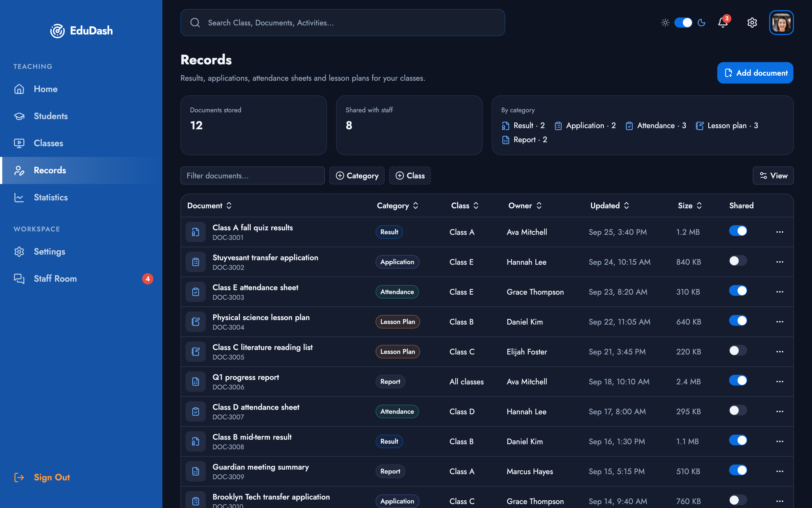Open Staff Room from sidebar
This screenshot has height=508, width=812.
click(x=81, y=279)
